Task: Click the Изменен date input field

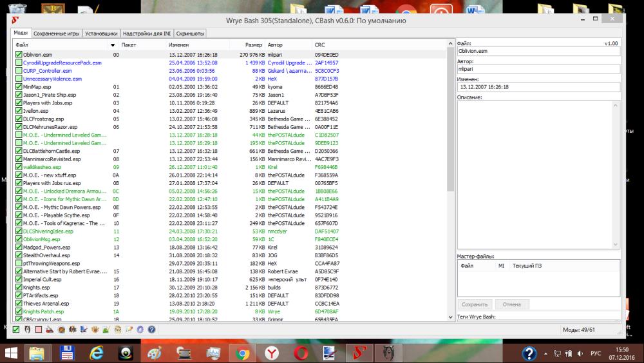Action: [x=538, y=87]
